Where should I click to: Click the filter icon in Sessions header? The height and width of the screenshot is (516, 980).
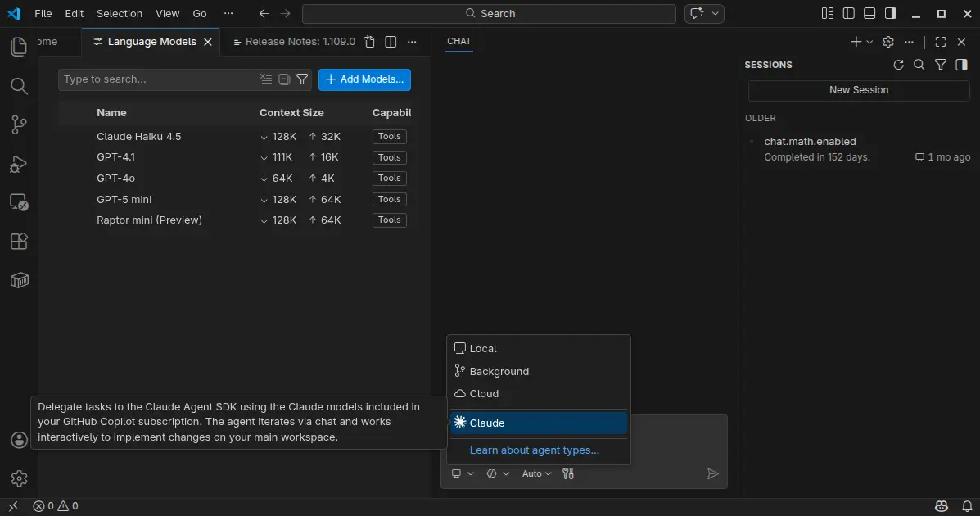click(x=941, y=65)
